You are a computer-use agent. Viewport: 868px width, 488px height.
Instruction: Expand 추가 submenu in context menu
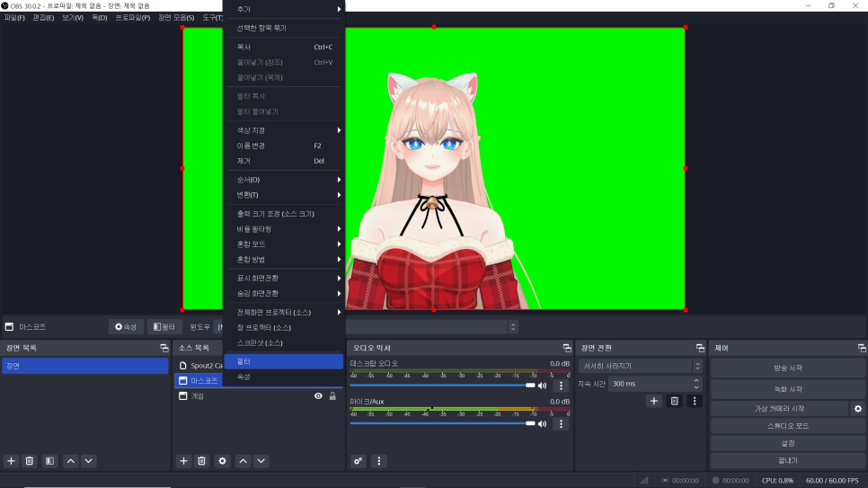[284, 9]
